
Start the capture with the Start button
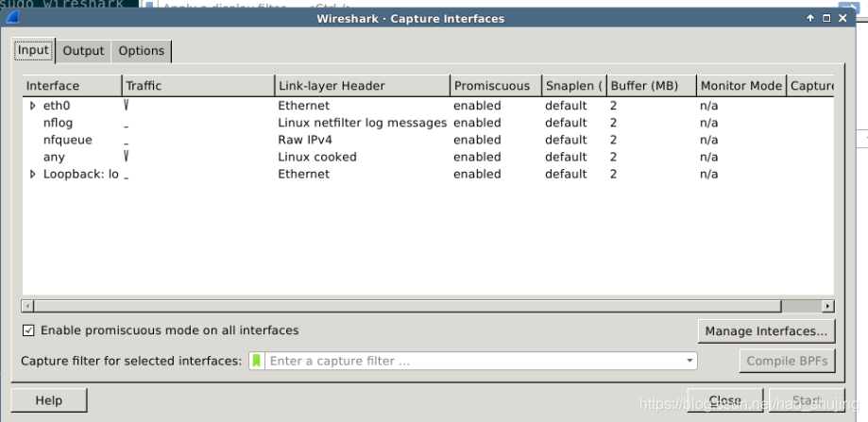click(x=806, y=400)
